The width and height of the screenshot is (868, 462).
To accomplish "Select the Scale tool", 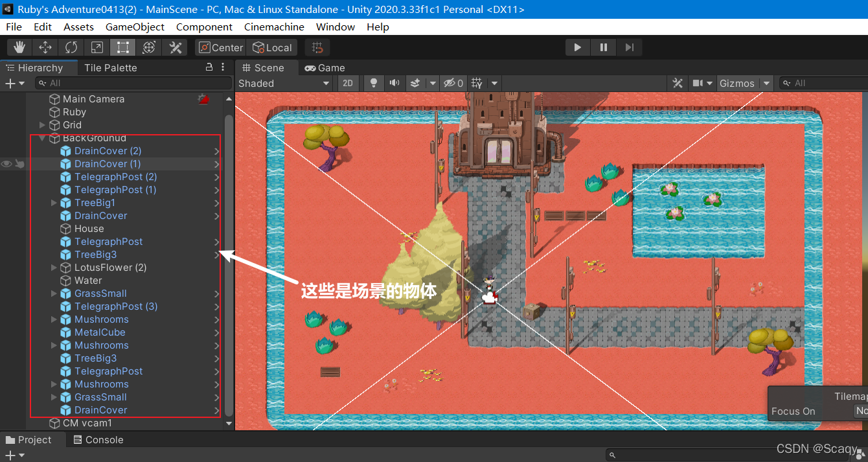I will [x=97, y=47].
